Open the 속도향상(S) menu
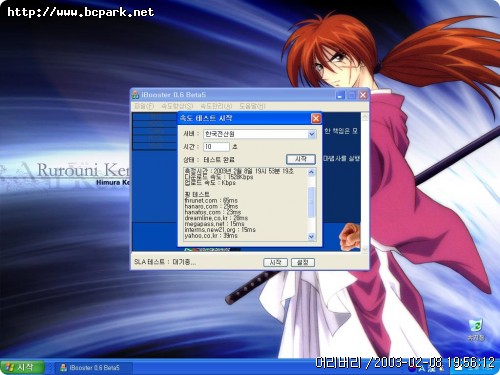The width and height of the screenshot is (500, 375). pos(177,106)
